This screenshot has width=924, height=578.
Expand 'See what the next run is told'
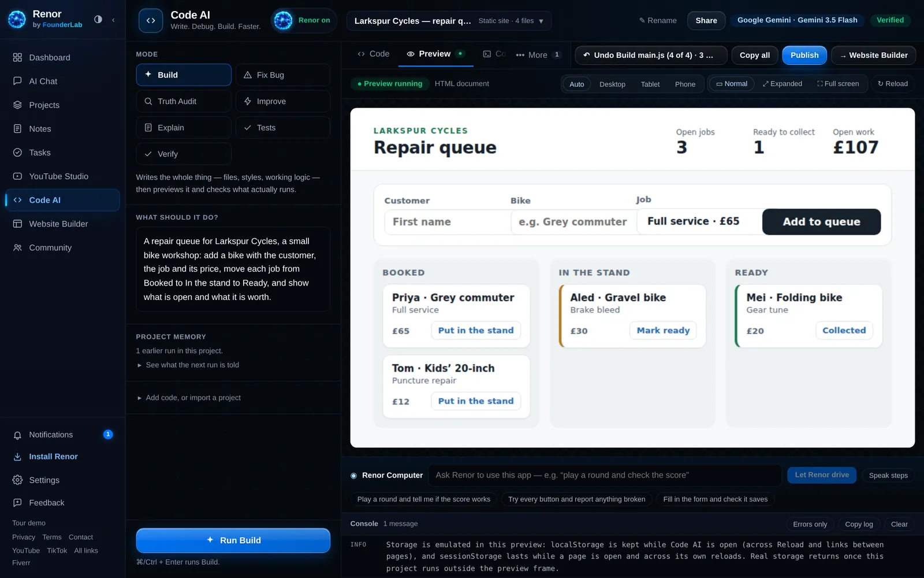coord(188,365)
